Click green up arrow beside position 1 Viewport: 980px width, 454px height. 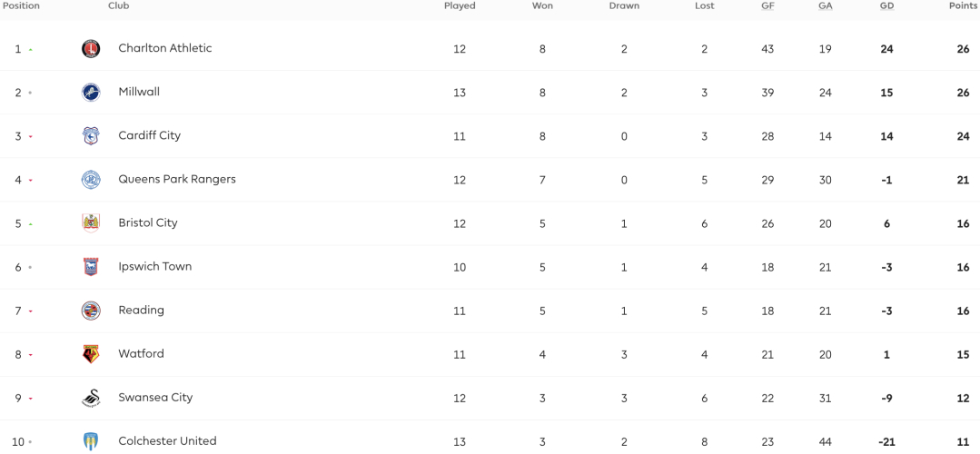click(x=31, y=49)
